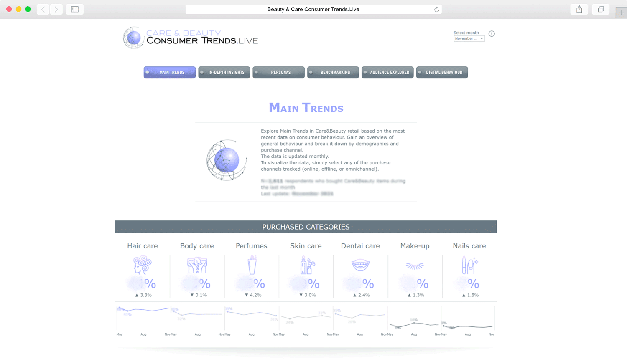Screen dimensions: 627x364
Task: Open a new browser tab
Action: [621, 13]
